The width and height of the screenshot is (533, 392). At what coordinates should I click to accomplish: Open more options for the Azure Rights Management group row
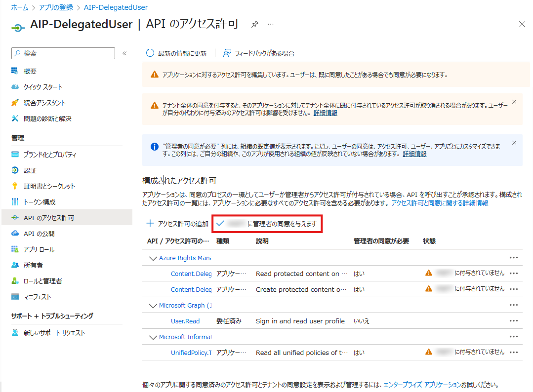(x=514, y=258)
